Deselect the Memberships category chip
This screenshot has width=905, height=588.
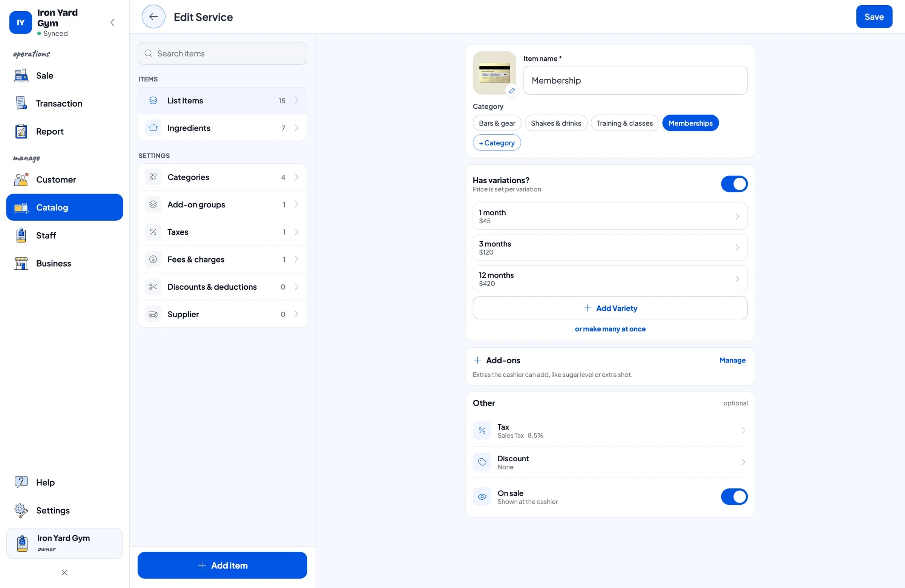[690, 123]
